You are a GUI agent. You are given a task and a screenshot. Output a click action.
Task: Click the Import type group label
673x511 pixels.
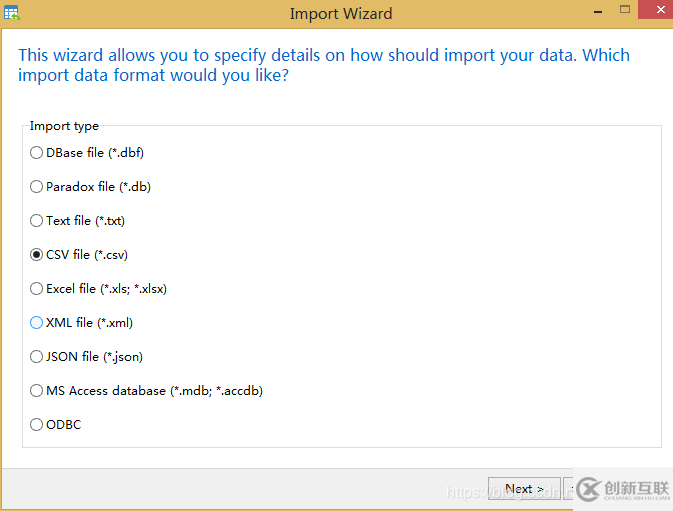coord(64,126)
